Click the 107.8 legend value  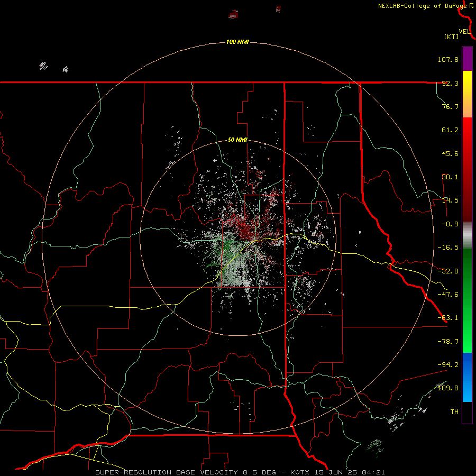pos(448,59)
